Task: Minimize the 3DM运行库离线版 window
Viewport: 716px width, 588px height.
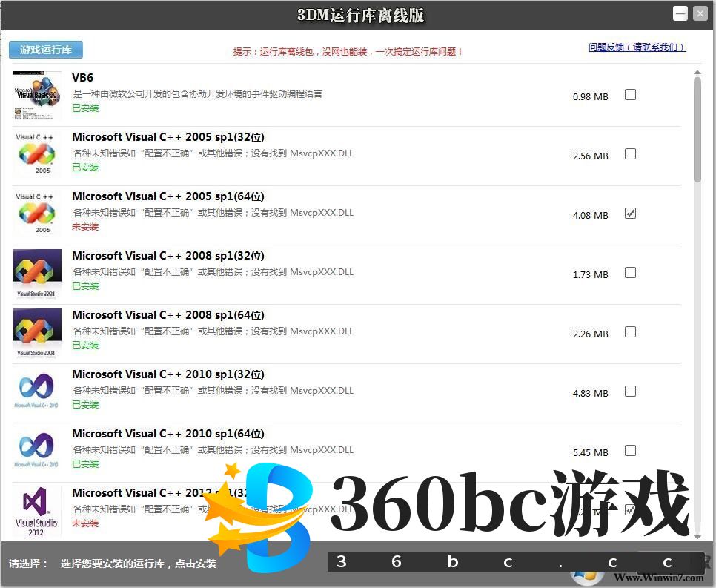Action: point(680,13)
